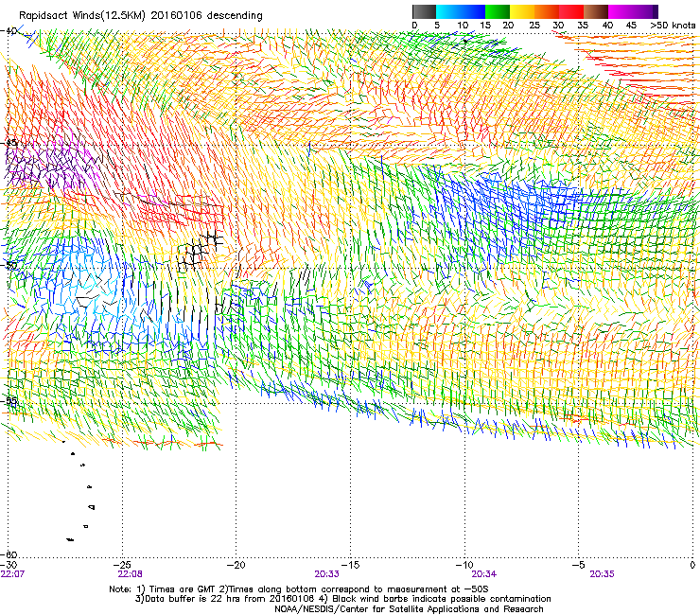Click the red 30-35 knots legend swatch

571,11
